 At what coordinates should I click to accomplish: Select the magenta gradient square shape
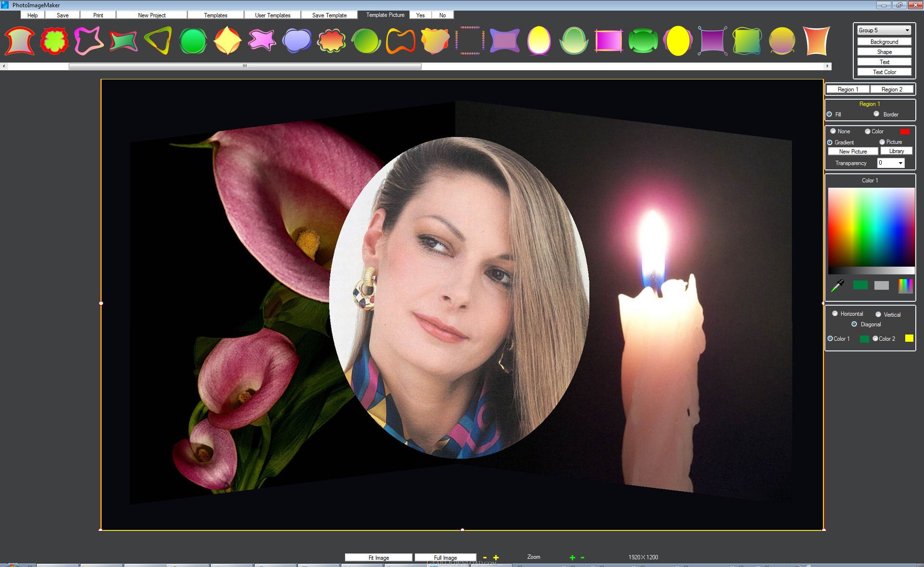[608, 41]
